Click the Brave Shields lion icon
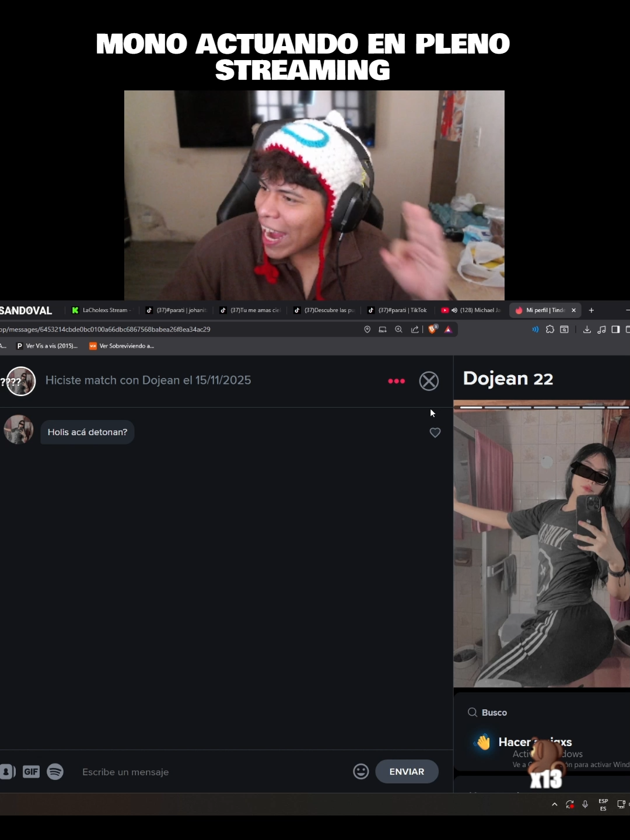 (432, 329)
